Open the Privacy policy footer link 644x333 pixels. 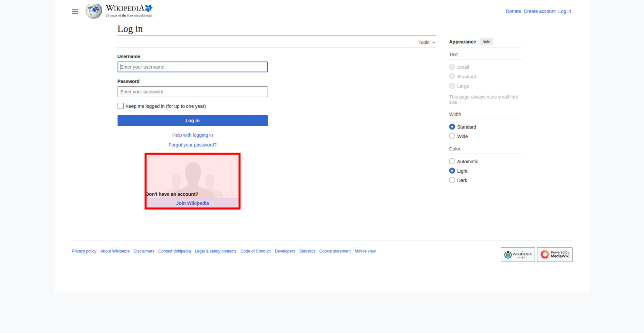coord(84,251)
